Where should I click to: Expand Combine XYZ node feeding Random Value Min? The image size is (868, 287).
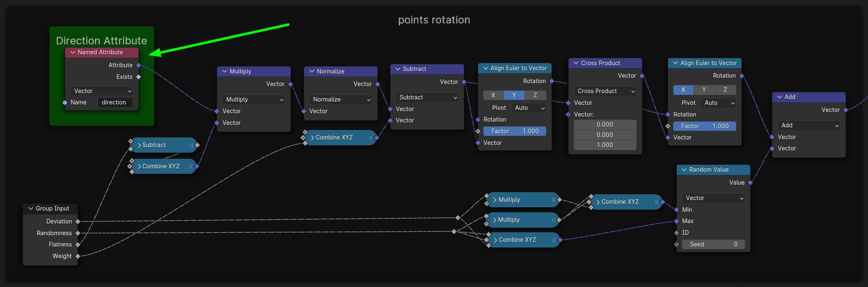point(598,202)
